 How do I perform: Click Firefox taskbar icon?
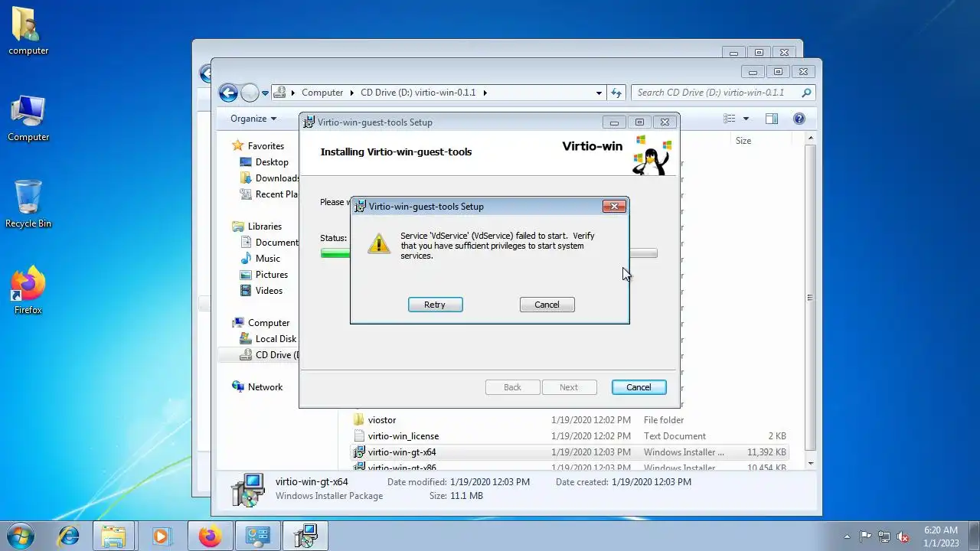tap(209, 536)
